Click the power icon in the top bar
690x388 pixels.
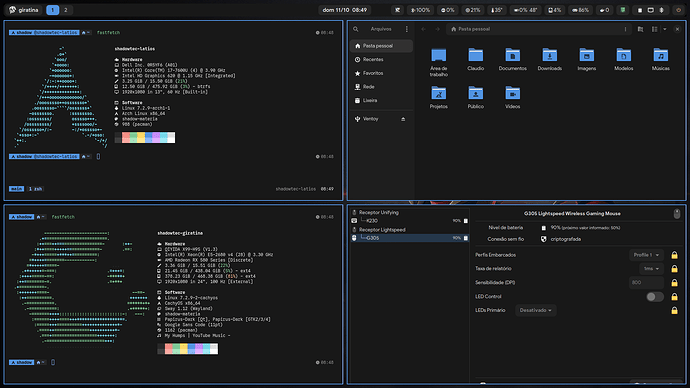[x=679, y=10]
